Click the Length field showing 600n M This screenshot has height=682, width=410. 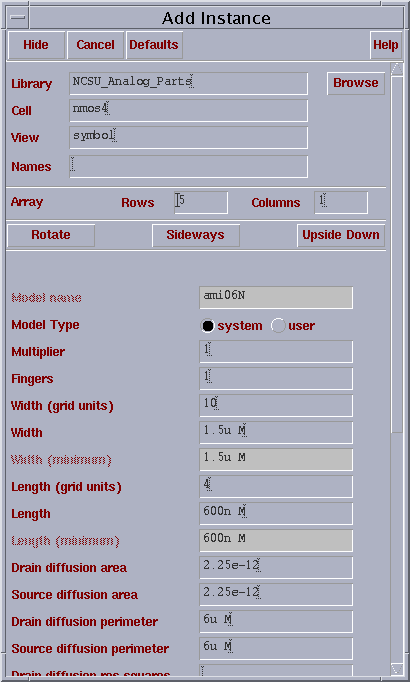(x=276, y=513)
